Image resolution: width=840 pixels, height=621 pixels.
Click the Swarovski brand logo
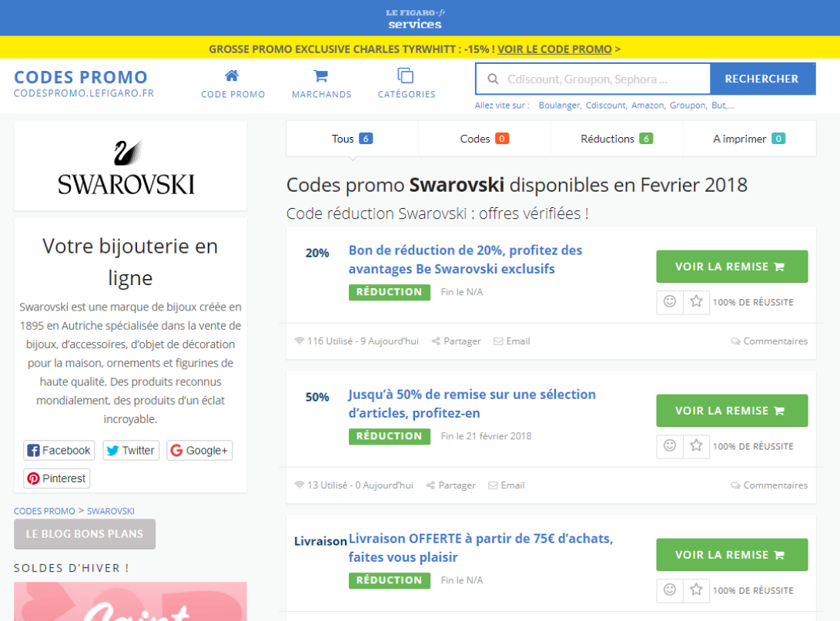point(126,167)
